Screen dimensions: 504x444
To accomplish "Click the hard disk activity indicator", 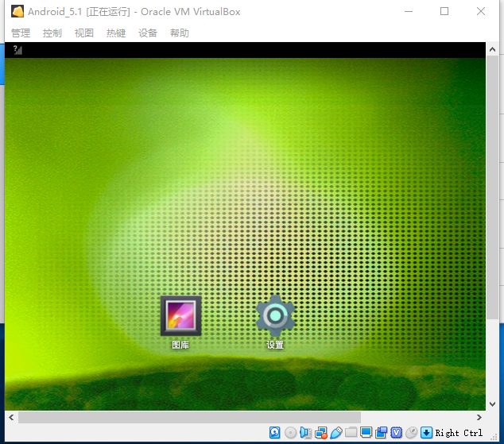I will 275,433.
